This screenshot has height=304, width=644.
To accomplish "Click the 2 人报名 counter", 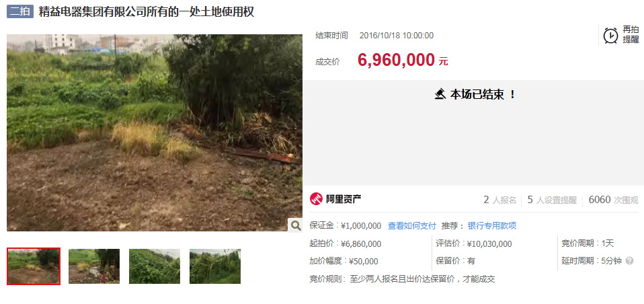I will (500, 200).
